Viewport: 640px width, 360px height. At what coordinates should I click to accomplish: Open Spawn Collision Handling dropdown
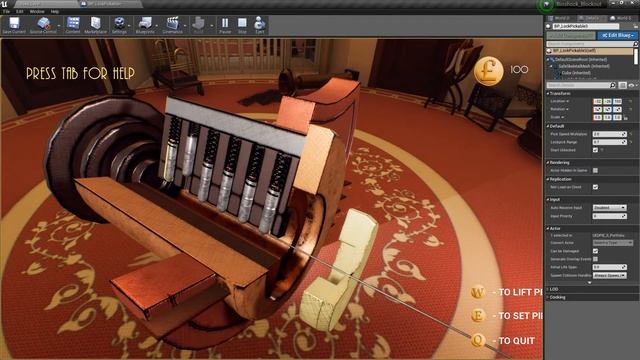click(x=609, y=276)
